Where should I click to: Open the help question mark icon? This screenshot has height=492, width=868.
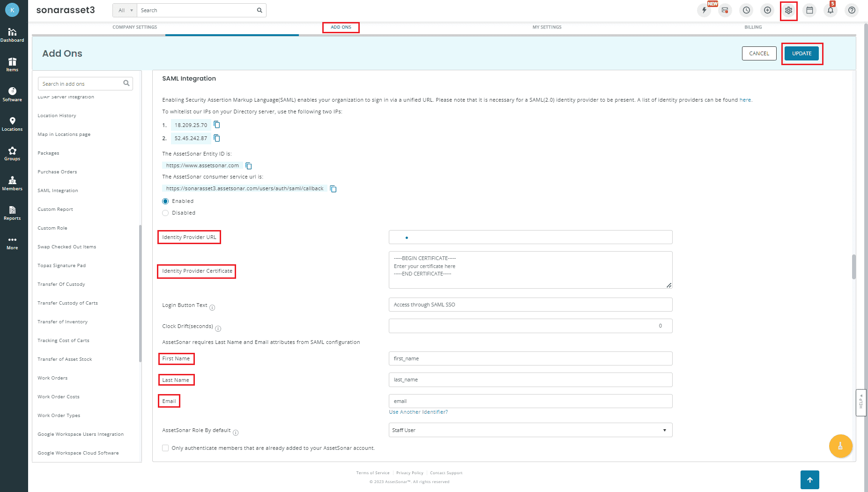pyautogui.click(x=852, y=10)
